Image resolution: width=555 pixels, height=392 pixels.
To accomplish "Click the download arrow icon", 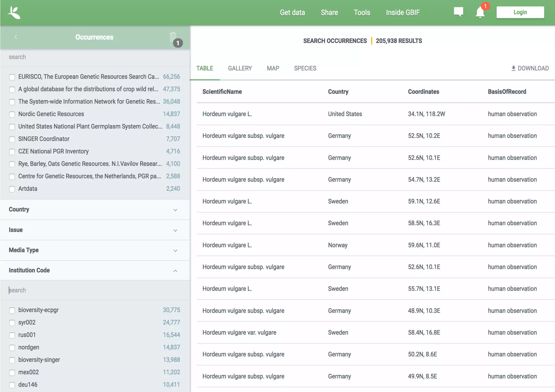I will 513,68.
